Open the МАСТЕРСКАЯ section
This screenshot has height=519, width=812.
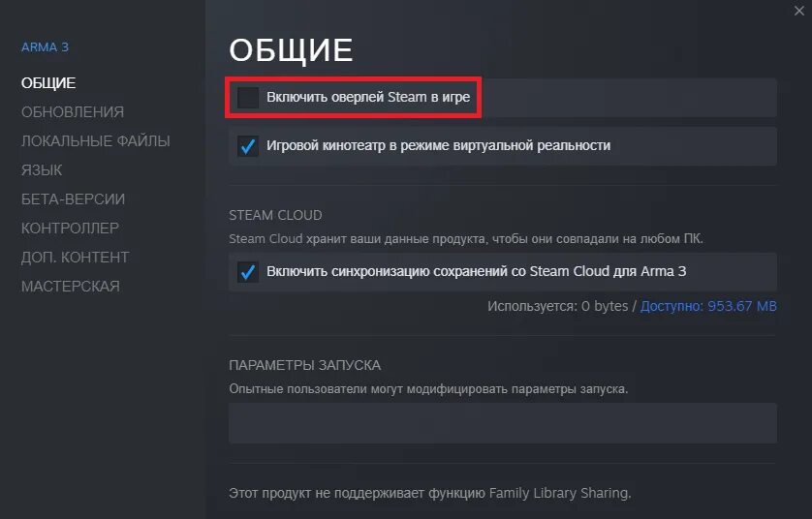(71, 287)
